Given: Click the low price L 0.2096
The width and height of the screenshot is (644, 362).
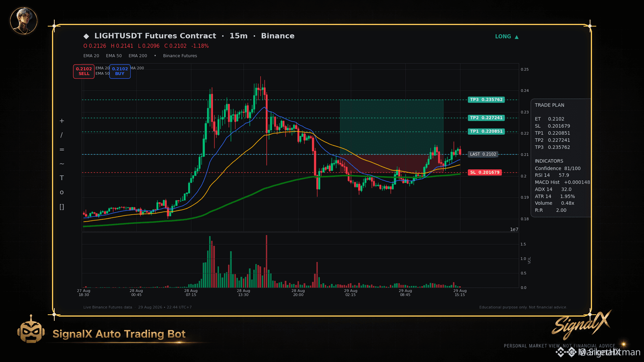Looking at the screenshot, I should click(149, 46).
